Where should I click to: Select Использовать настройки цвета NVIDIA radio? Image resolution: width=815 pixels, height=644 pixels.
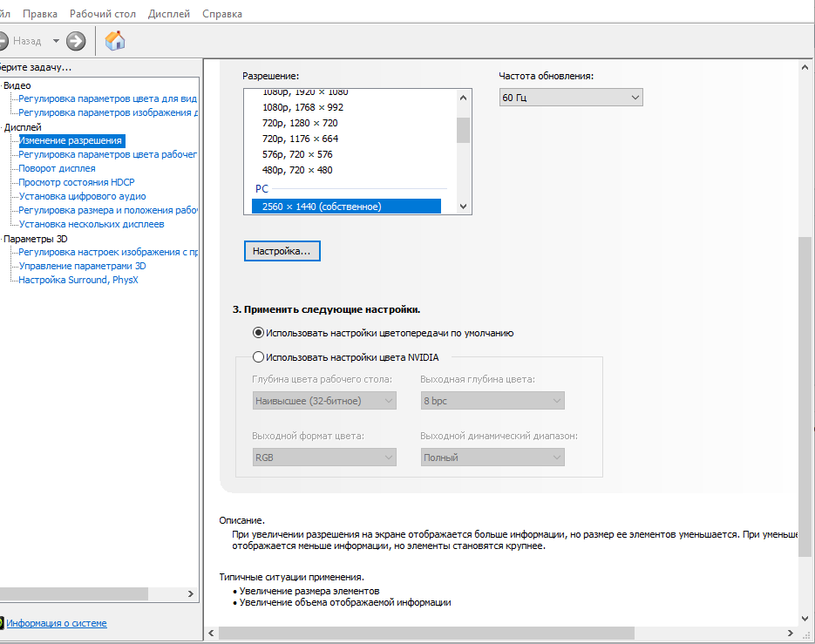click(x=258, y=357)
